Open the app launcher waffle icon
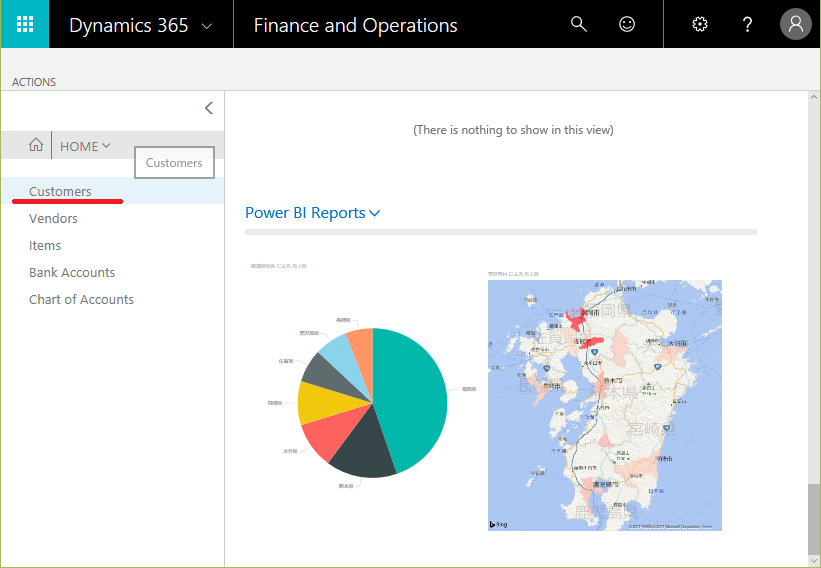The height and width of the screenshot is (568, 821). coord(25,24)
